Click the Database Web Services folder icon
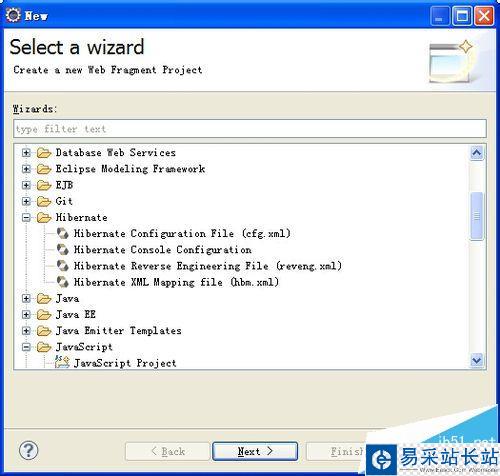 click(x=44, y=153)
